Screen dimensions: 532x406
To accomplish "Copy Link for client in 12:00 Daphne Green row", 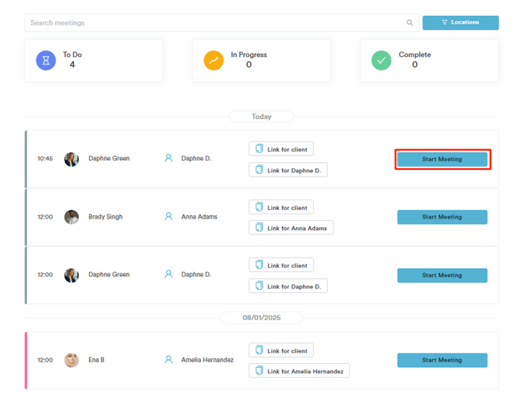I will coord(281,265).
